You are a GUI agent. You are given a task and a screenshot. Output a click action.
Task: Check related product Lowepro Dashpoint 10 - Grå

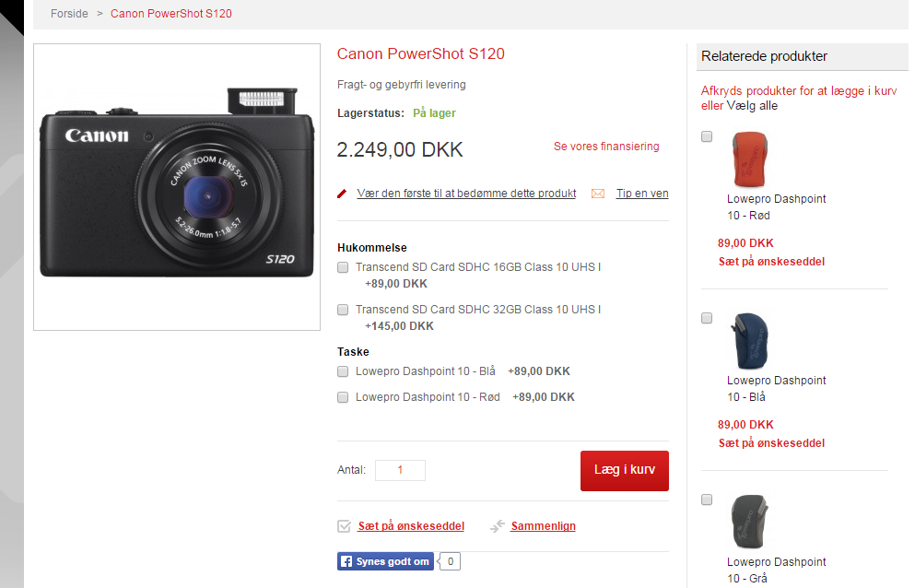tap(707, 500)
